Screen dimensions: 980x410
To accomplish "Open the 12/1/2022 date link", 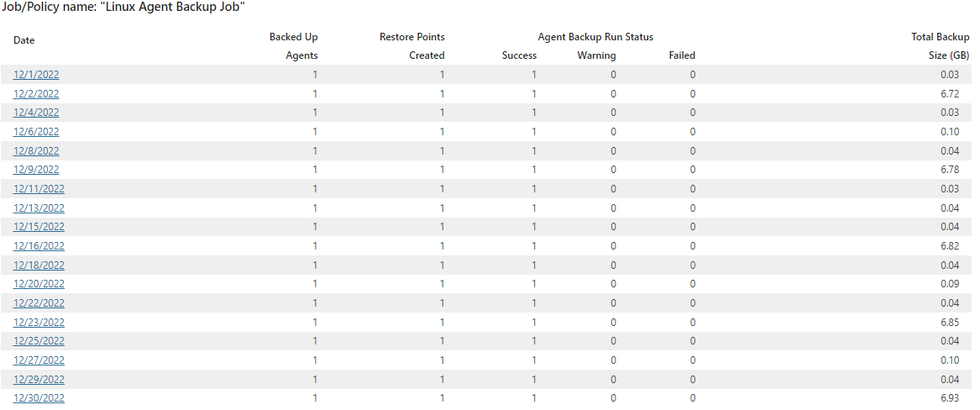I will click(x=36, y=75).
